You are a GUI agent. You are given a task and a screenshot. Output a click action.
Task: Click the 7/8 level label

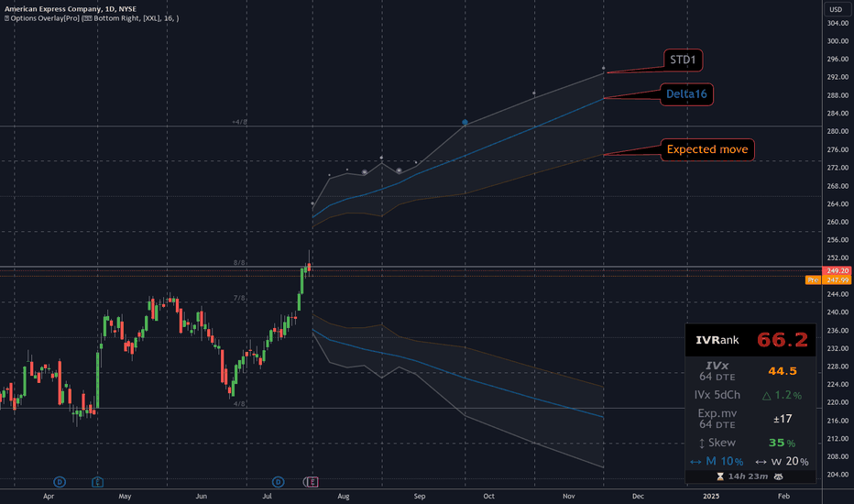coord(239,298)
